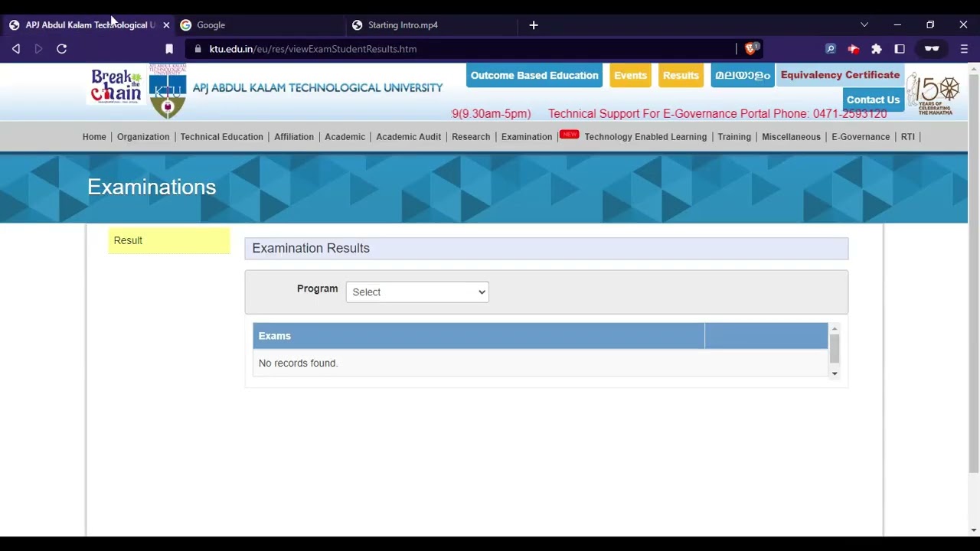Open the E-Governance menu
The width and height of the screenshot is (980, 551).
pos(861,137)
